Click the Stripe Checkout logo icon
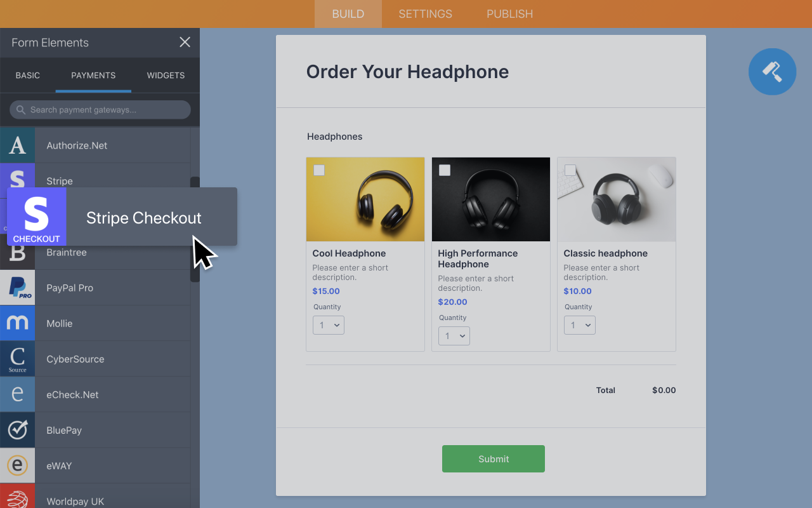This screenshot has height=508, width=812. coord(36,217)
